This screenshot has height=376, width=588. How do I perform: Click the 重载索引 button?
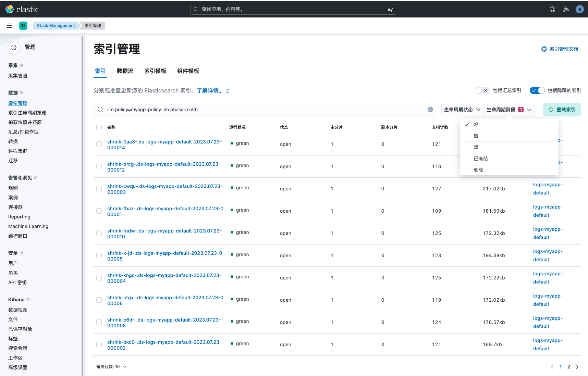click(x=562, y=110)
